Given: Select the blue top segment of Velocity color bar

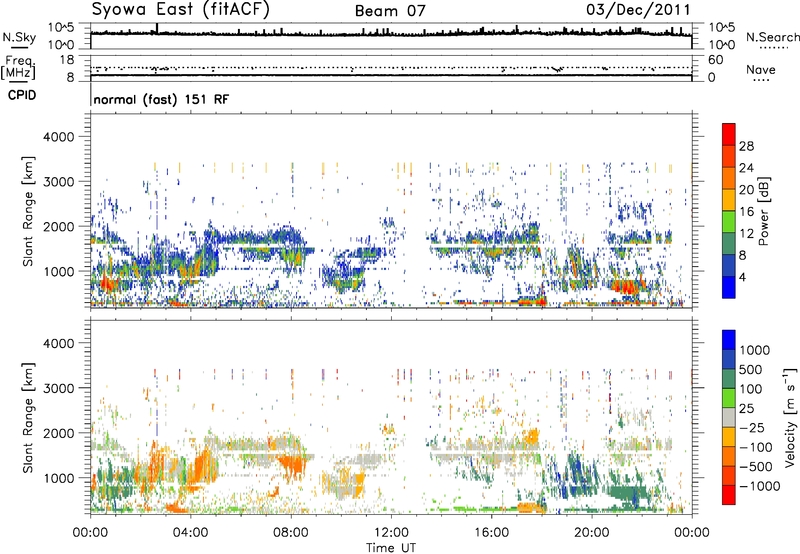Looking at the screenshot, I should point(729,340).
